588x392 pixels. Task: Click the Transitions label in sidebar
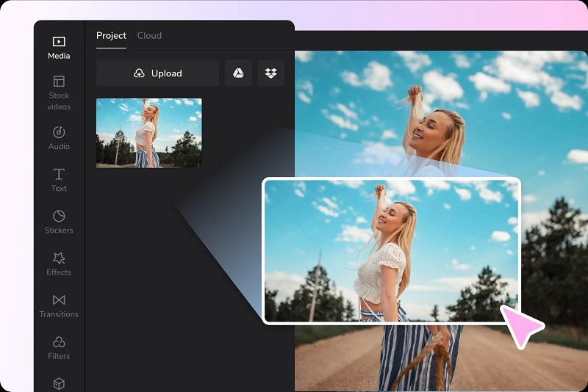[59, 314]
